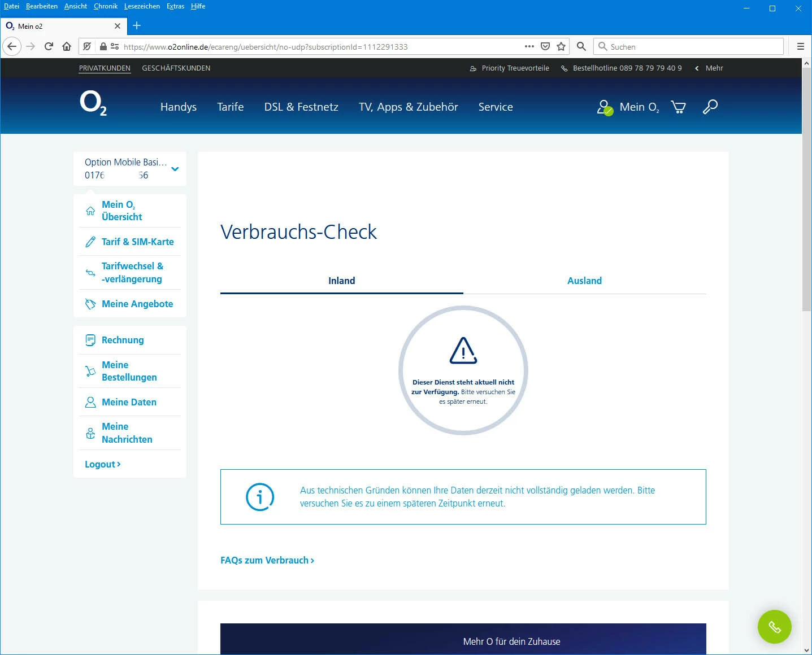Image resolution: width=812 pixels, height=655 pixels.
Task: Click the green phone call button
Action: pos(774,627)
